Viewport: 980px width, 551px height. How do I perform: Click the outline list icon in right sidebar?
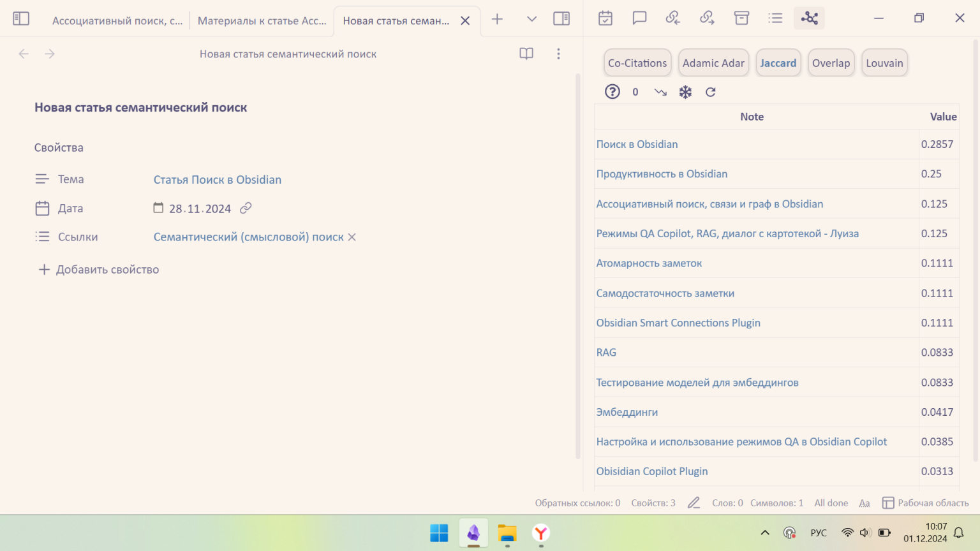click(x=775, y=18)
